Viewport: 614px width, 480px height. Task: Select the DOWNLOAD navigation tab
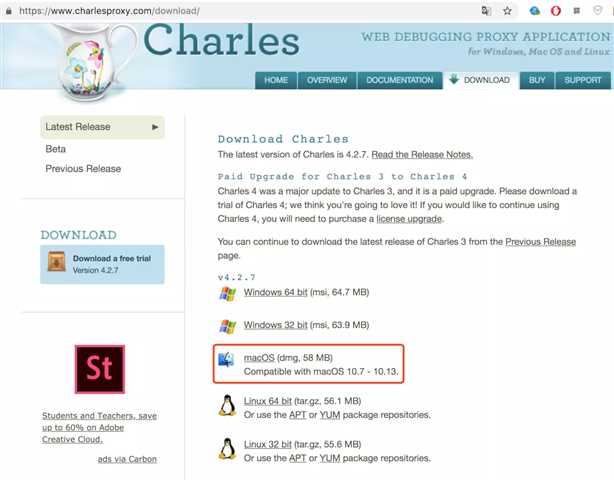coord(481,80)
